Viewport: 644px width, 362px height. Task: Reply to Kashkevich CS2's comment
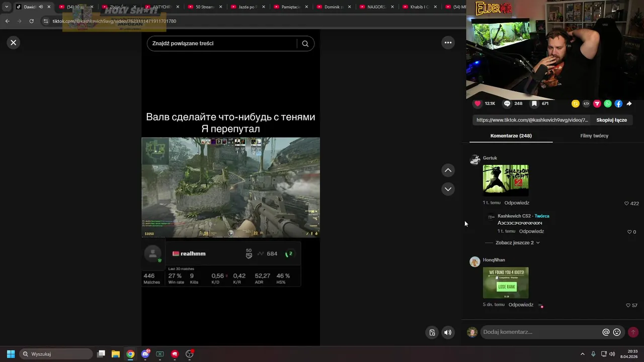coord(531,231)
